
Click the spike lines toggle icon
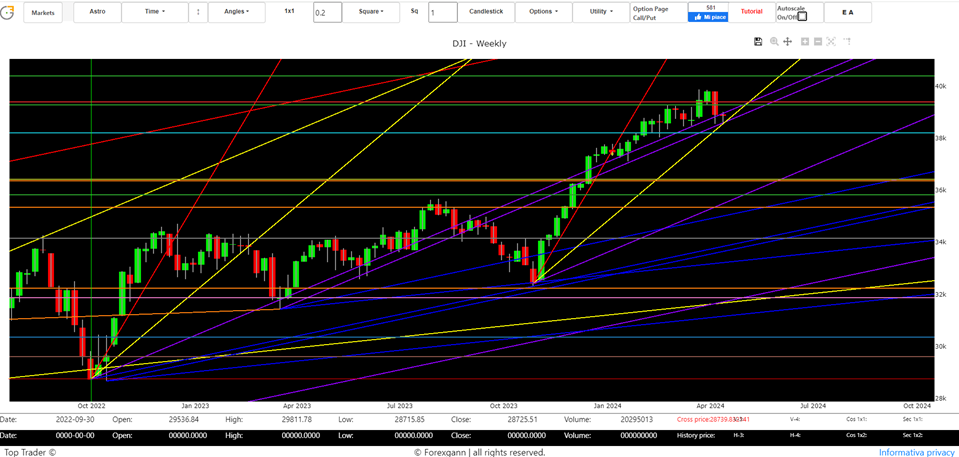(847, 41)
